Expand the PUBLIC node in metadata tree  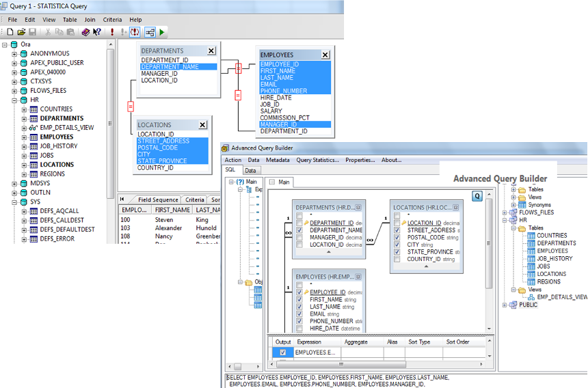tap(505, 305)
